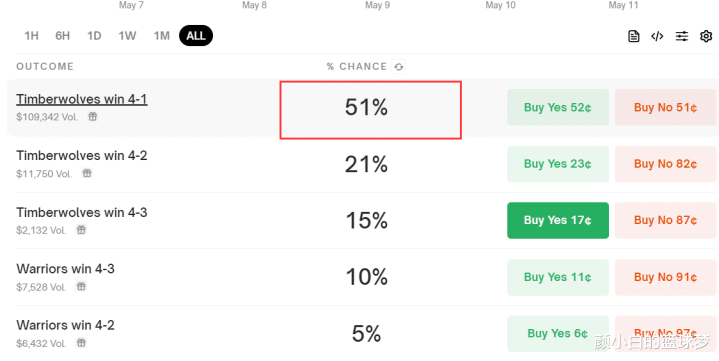Screen dimensions: 719x361
Task: Click the Buy Yes 17¢ button
Action: (558, 220)
